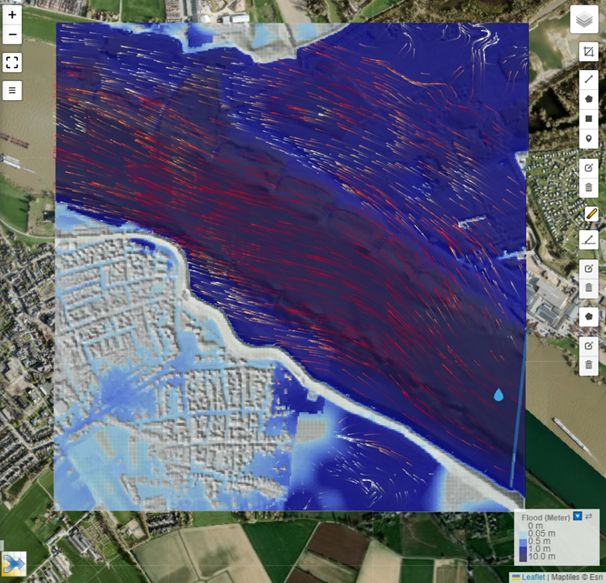This screenshot has width=606, height=583.
Task: Toggle the legend swap arrows icon
Action: click(x=589, y=516)
